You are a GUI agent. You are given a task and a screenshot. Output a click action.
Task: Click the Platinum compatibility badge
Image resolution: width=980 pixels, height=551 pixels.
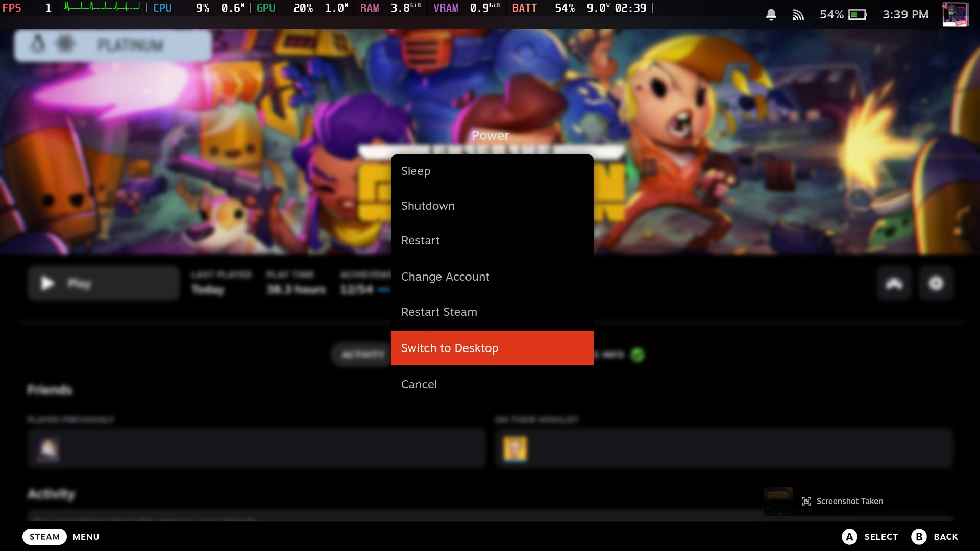tap(113, 45)
